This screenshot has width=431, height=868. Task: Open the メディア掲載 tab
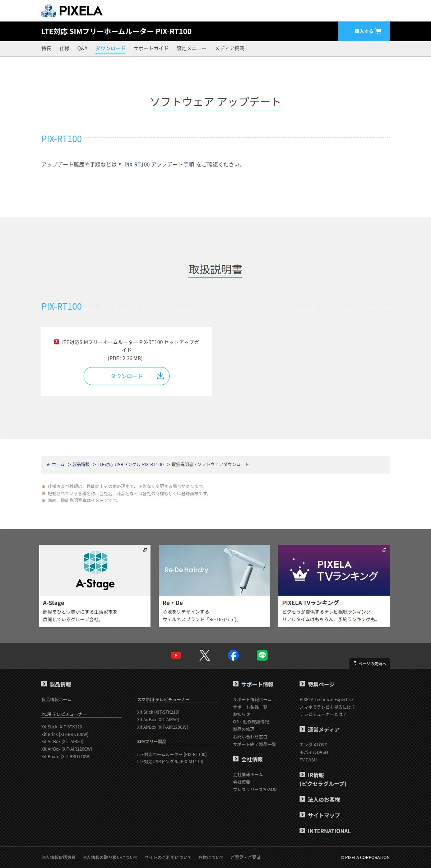click(230, 48)
